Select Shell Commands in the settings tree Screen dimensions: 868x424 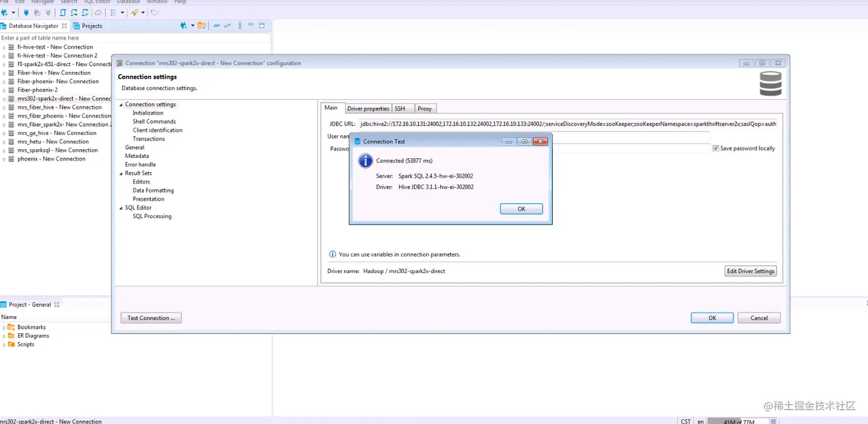coord(154,122)
